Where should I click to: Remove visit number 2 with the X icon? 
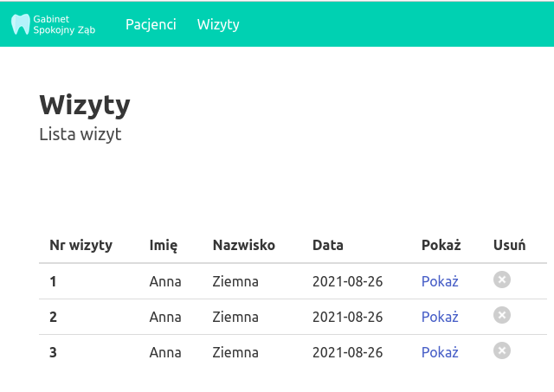coord(502,315)
